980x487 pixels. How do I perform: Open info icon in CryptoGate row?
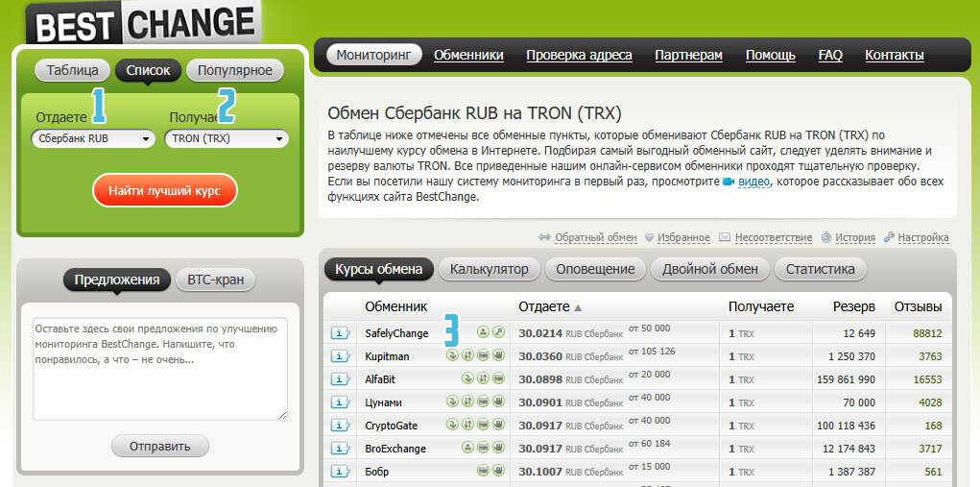[x=340, y=426]
